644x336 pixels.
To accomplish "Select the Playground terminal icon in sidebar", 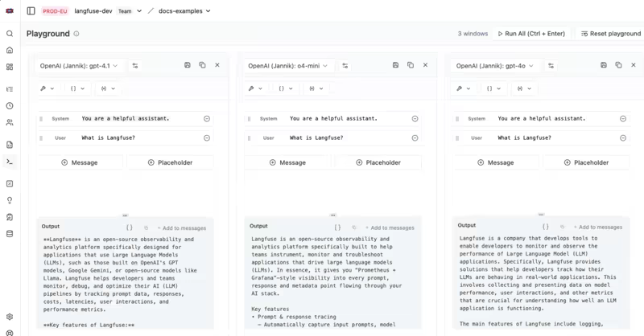I will (x=10, y=162).
